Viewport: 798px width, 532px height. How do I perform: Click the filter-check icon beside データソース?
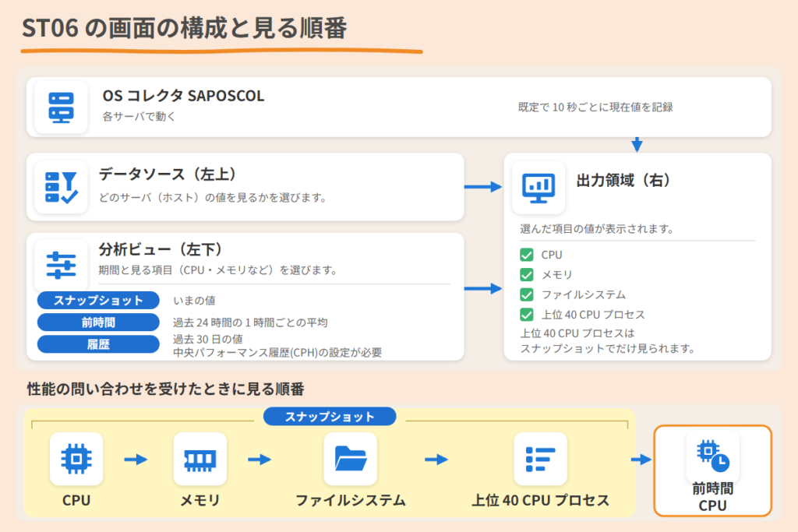tap(61, 187)
